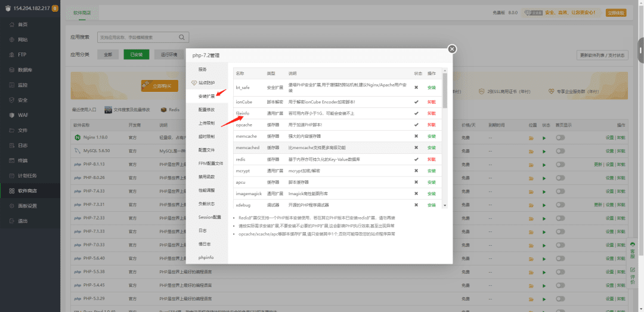Open MySQL row folder location icon
Screen dimensions: 644x312
531,152
